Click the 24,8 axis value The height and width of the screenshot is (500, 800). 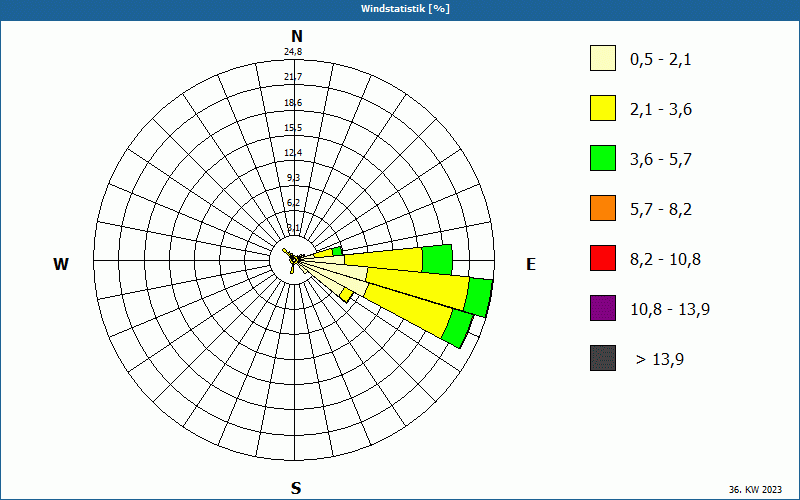point(293,52)
